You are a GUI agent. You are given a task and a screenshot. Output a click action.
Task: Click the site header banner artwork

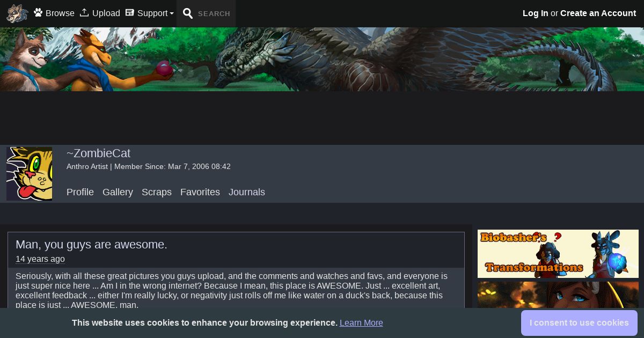(x=322, y=59)
